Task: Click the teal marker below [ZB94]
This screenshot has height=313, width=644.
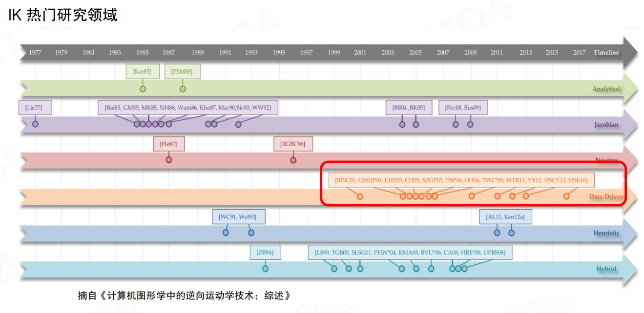Action: point(265,268)
